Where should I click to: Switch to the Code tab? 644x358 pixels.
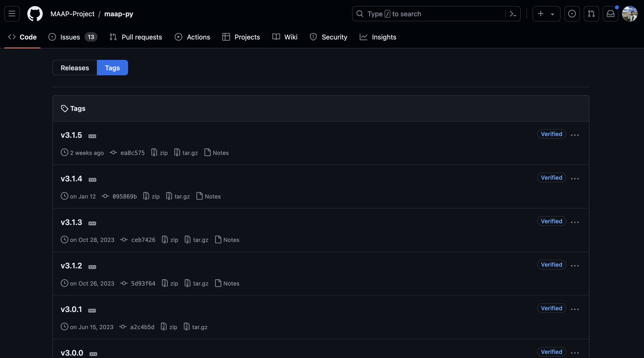click(x=23, y=37)
